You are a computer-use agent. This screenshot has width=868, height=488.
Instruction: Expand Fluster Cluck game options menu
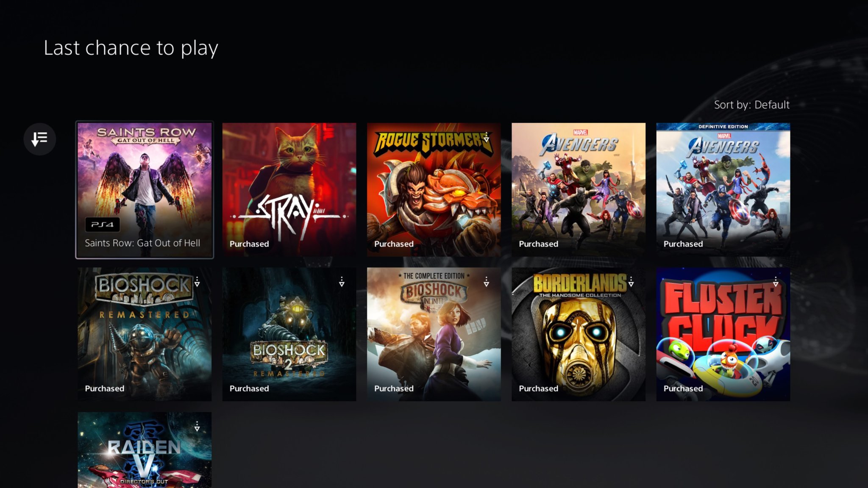click(775, 283)
